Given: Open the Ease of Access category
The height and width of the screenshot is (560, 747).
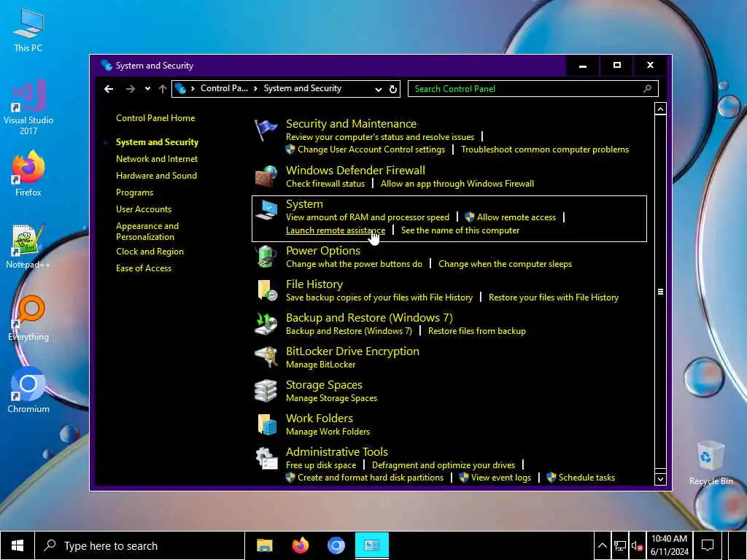Looking at the screenshot, I should tap(144, 268).
